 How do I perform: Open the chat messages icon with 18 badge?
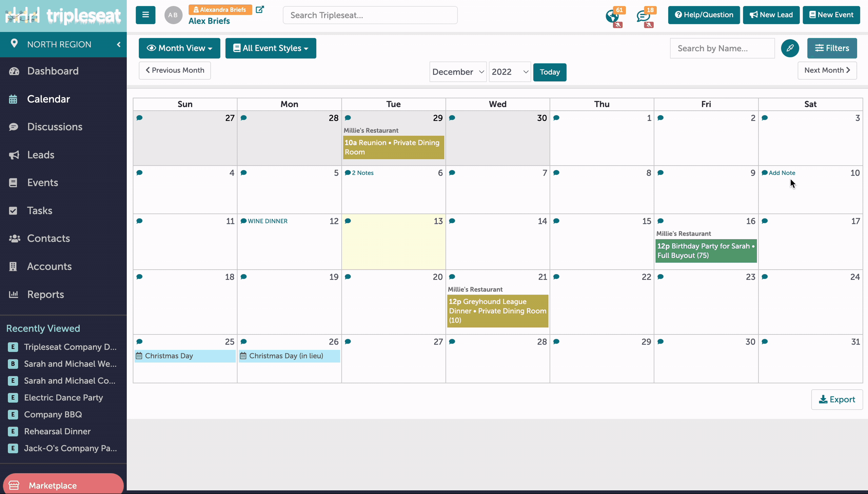click(x=643, y=16)
